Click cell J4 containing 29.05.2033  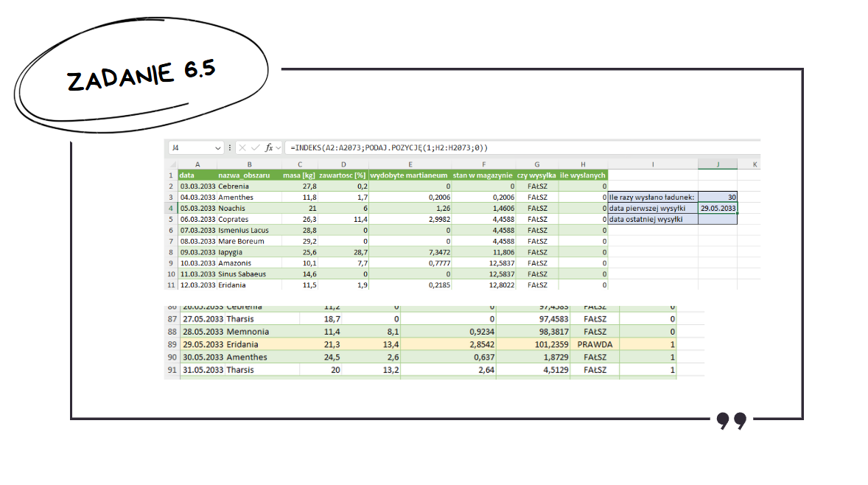tap(718, 209)
